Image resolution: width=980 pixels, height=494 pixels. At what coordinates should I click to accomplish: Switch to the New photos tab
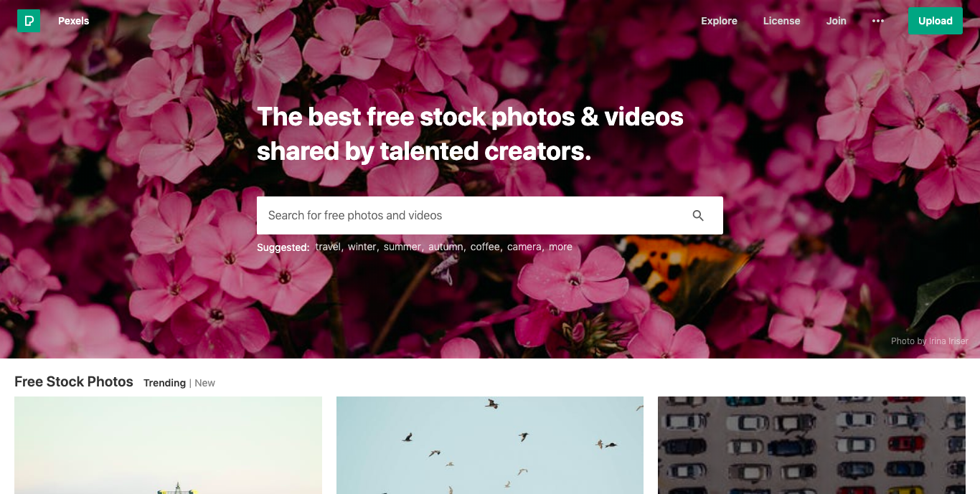(204, 383)
